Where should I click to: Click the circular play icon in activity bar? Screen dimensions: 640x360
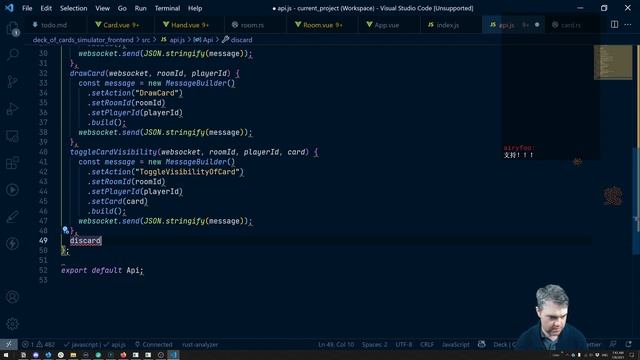point(12,190)
